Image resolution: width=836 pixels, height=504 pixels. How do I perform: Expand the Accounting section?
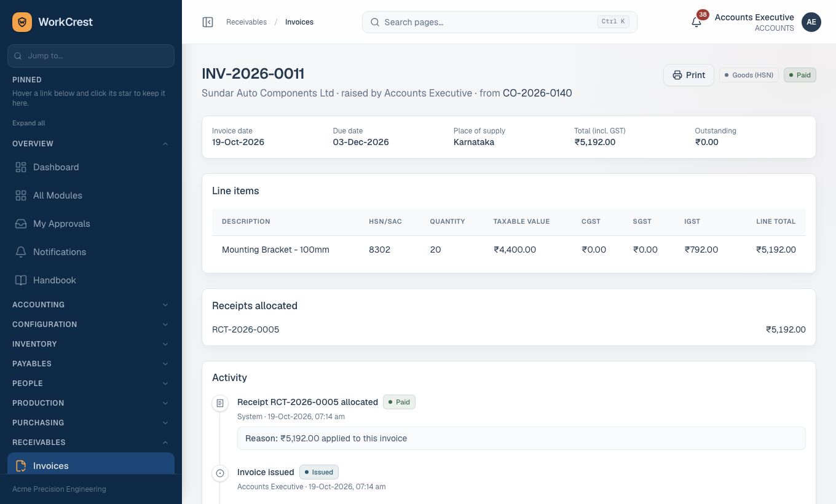coord(91,305)
